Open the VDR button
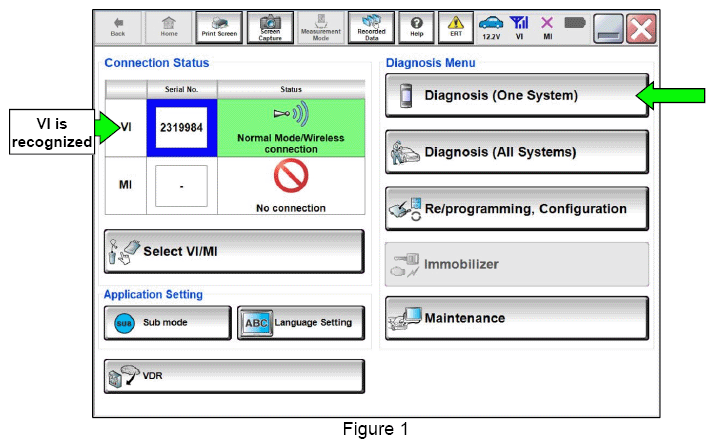Image resolution: width=715 pixels, height=448 pixels. [x=234, y=376]
